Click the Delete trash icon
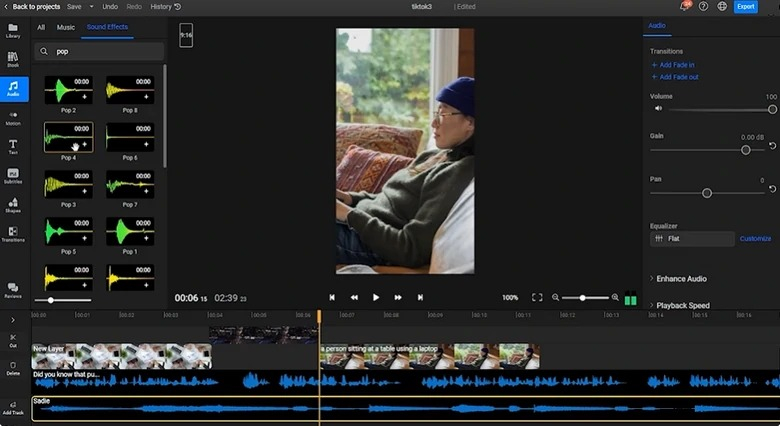Viewport: 780px width, 426px height. tap(13, 368)
